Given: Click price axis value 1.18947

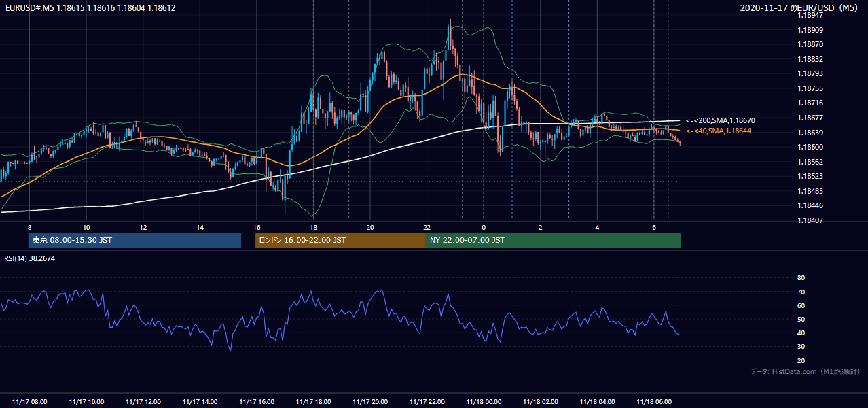Looking at the screenshot, I should pyautogui.click(x=810, y=15).
